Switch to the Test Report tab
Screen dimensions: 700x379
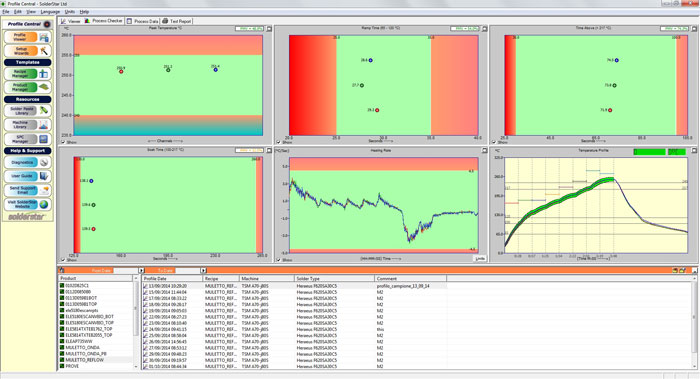tap(177, 21)
